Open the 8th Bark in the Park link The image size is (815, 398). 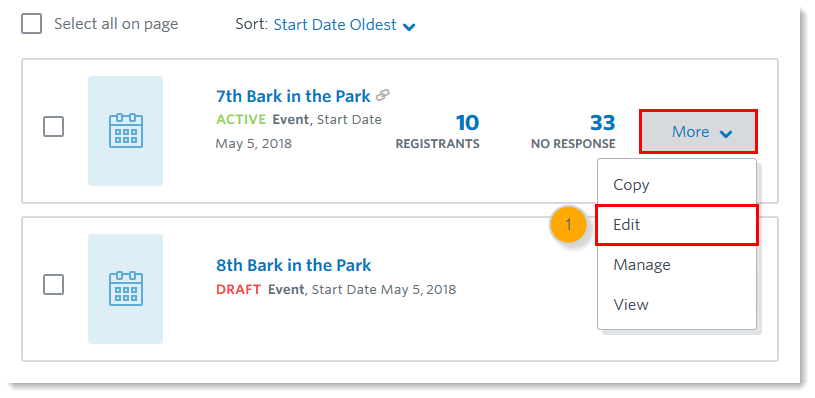(x=294, y=265)
